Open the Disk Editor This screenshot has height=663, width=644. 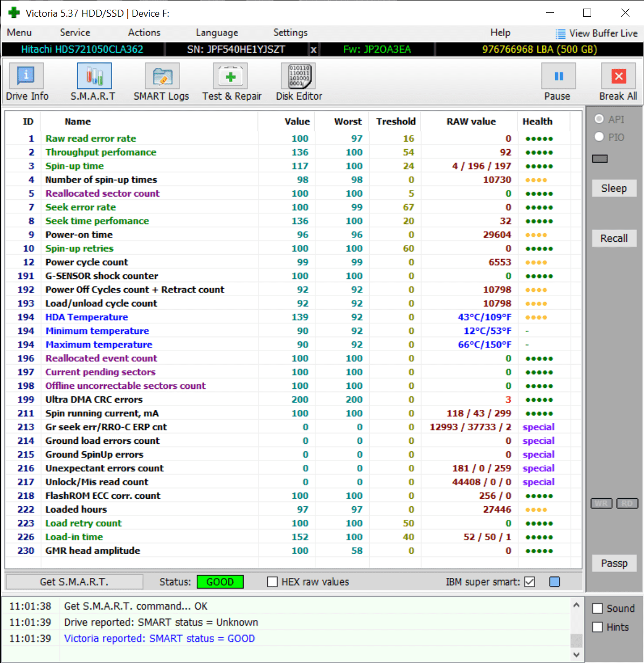298,76
